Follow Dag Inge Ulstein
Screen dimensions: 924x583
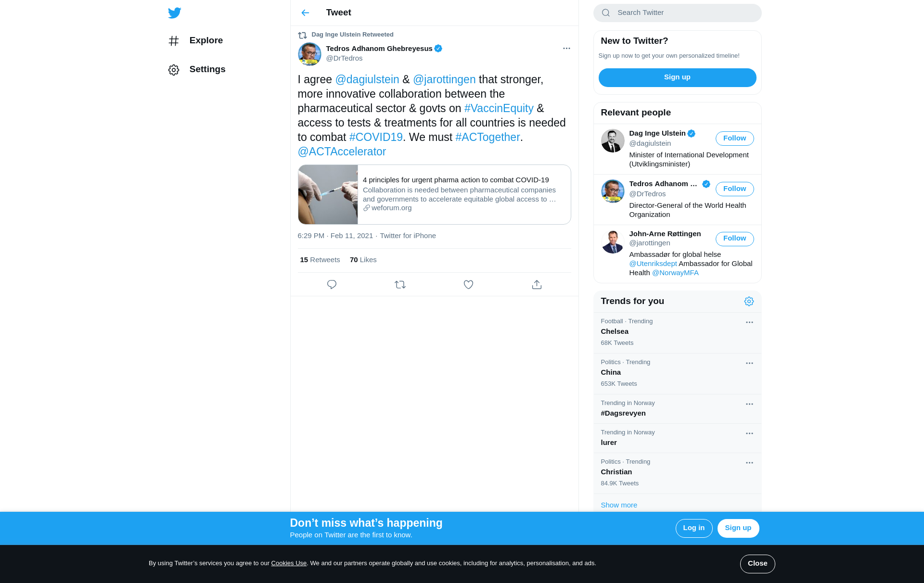734,139
